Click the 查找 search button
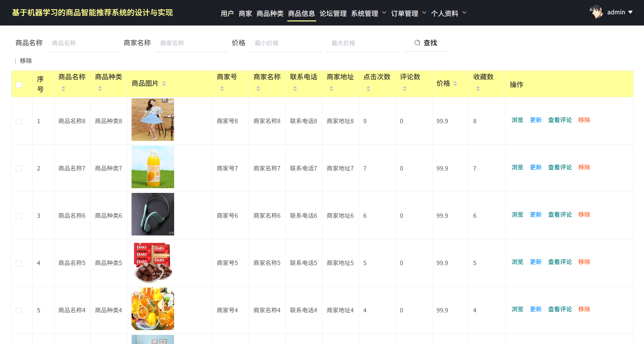 pyautogui.click(x=425, y=43)
